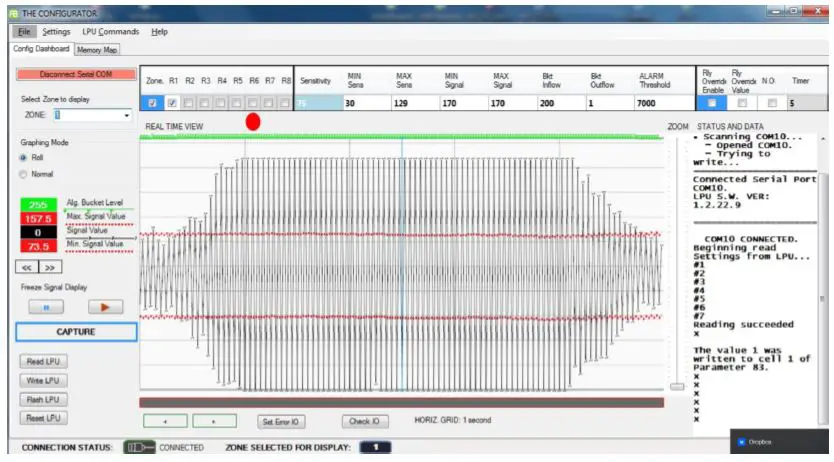Switch to the Memory Map tab
834x462 pixels.
point(96,50)
